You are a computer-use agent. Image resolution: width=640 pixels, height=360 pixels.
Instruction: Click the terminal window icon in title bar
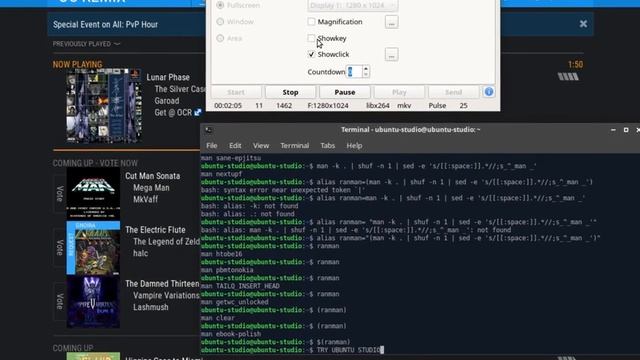(x=209, y=130)
